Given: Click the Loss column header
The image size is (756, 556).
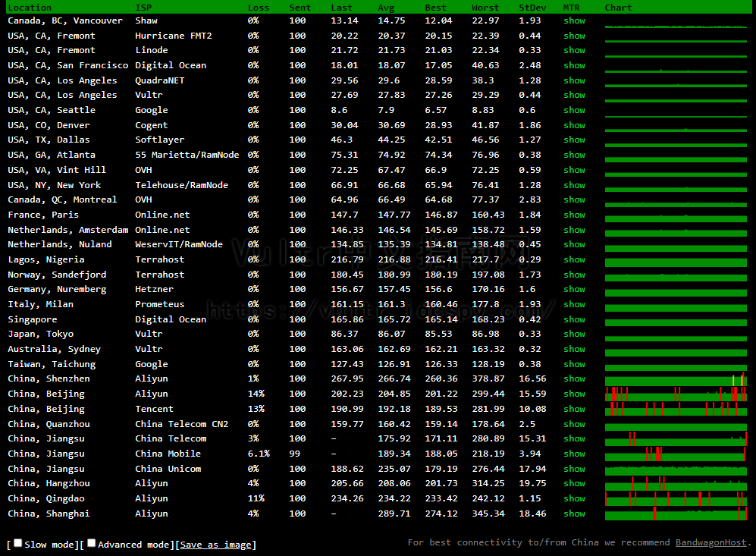Looking at the screenshot, I should [x=259, y=8].
